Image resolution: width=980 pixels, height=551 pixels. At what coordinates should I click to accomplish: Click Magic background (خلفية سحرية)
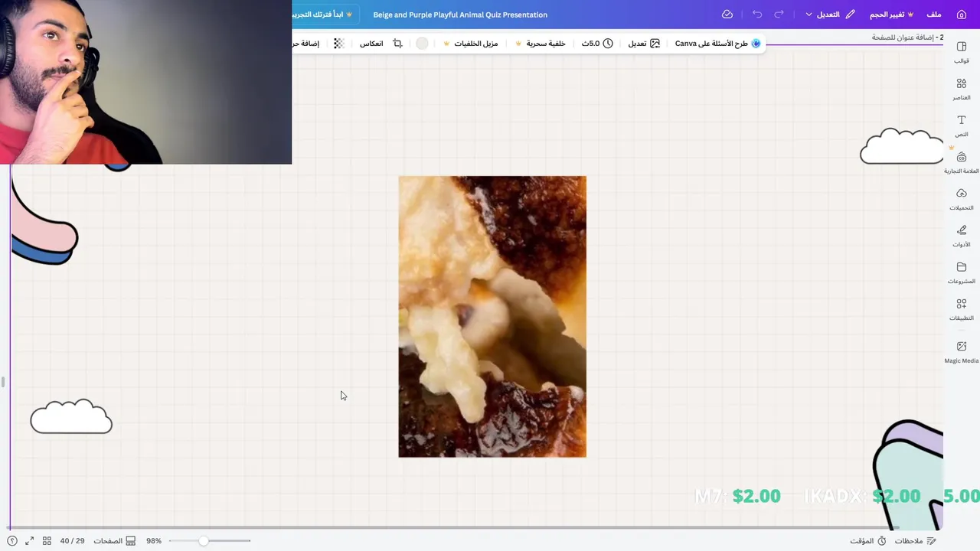(541, 44)
